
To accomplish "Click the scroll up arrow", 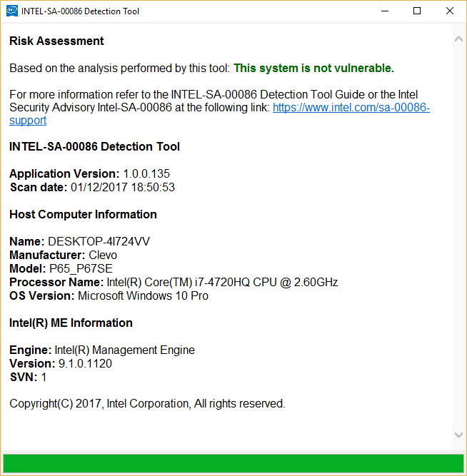I will click(x=458, y=39).
